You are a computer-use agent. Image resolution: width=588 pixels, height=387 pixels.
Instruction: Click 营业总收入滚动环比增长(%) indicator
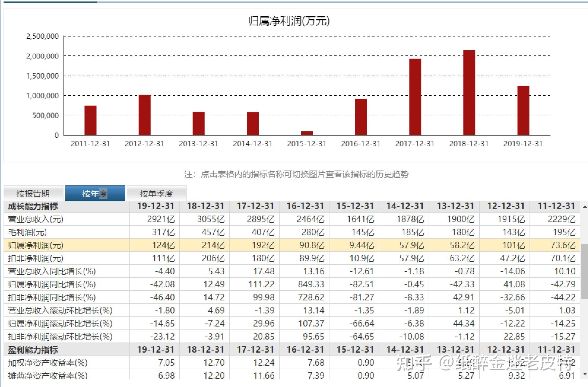tap(60, 310)
